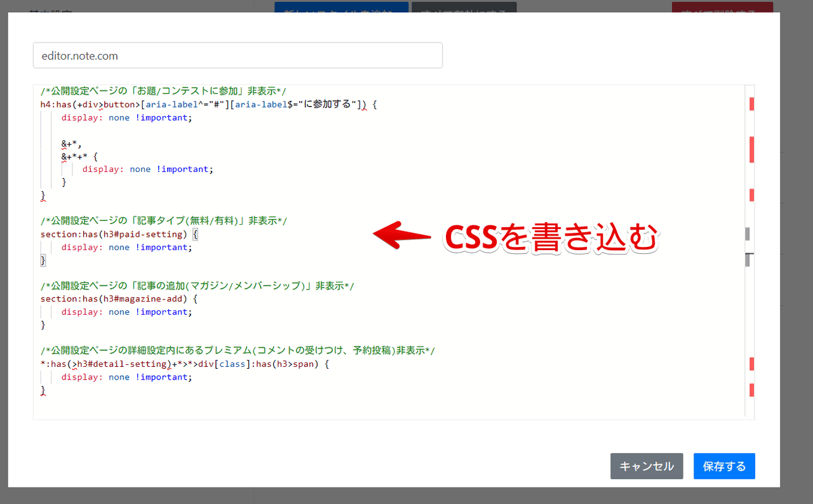Click the *:has(>h3#detail-setting) selector line
Viewport: 813px width, 504px height.
tap(184, 364)
